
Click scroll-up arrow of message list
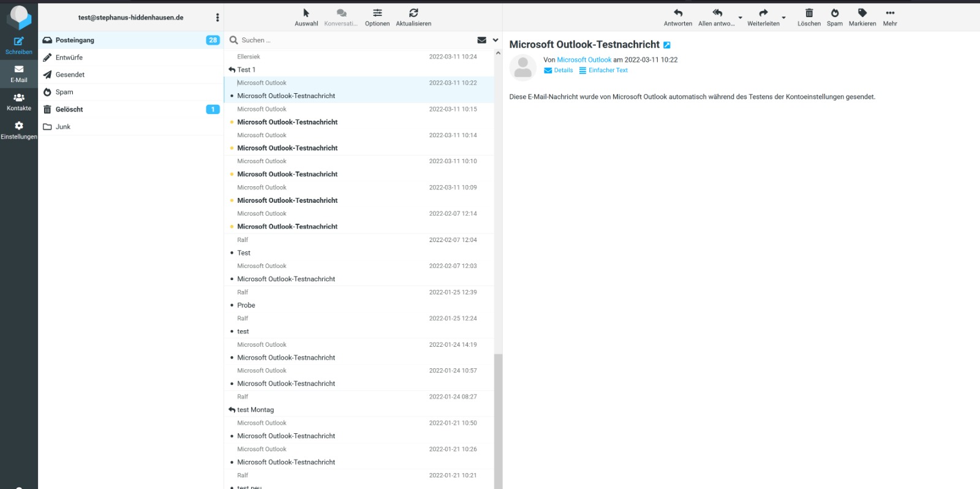[498, 53]
